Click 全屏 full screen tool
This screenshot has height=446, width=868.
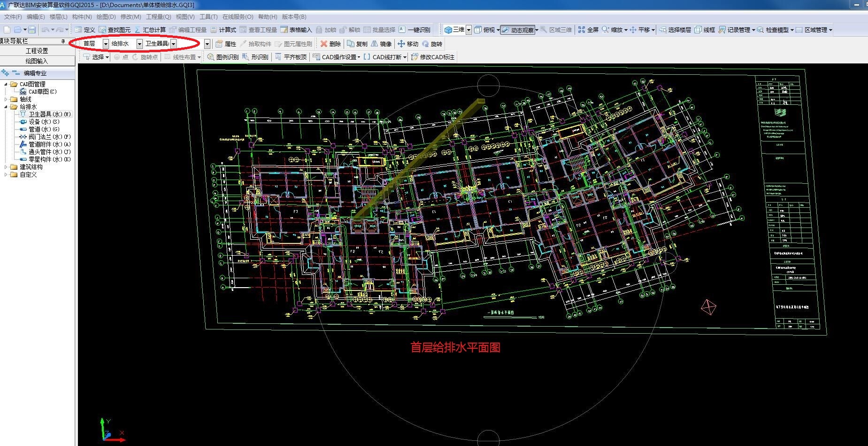(x=588, y=30)
